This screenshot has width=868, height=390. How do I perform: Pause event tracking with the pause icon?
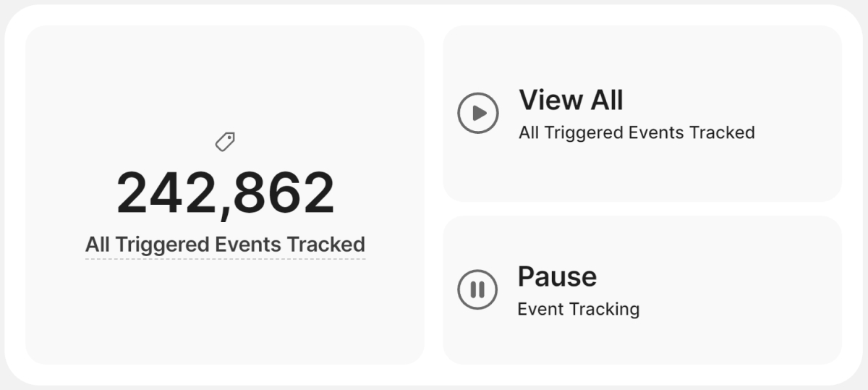tap(477, 289)
